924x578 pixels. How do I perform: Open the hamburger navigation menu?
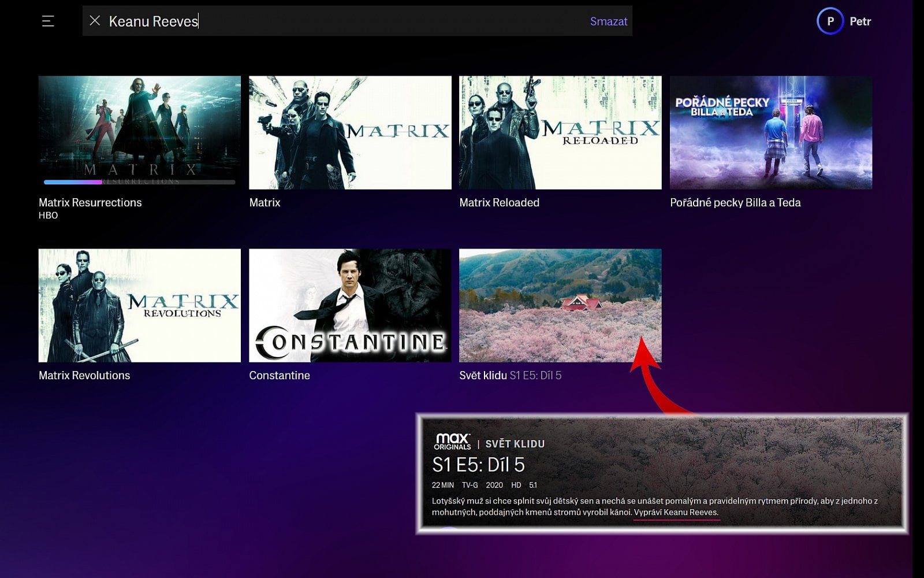pos(48,21)
